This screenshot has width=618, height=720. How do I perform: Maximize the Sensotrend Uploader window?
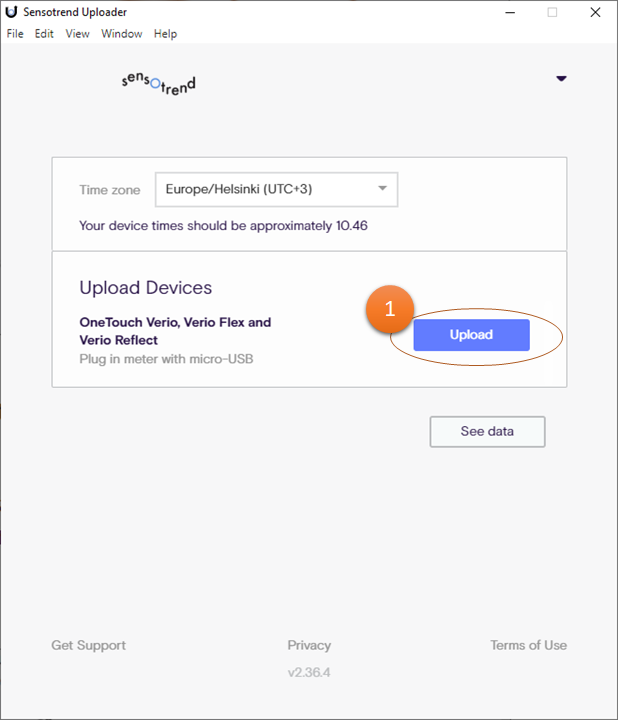click(x=552, y=12)
